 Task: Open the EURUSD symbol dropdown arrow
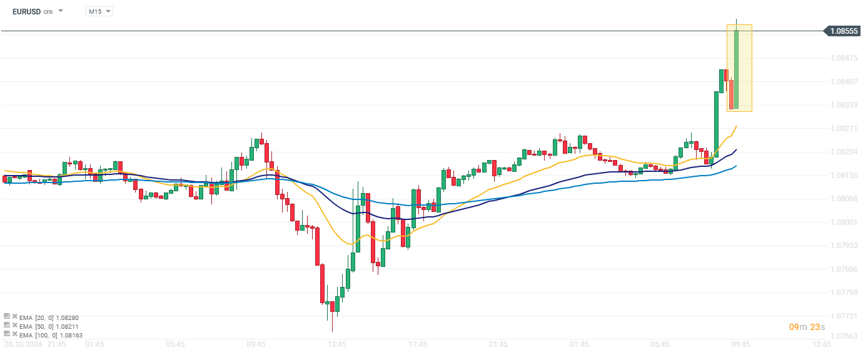tap(61, 11)
